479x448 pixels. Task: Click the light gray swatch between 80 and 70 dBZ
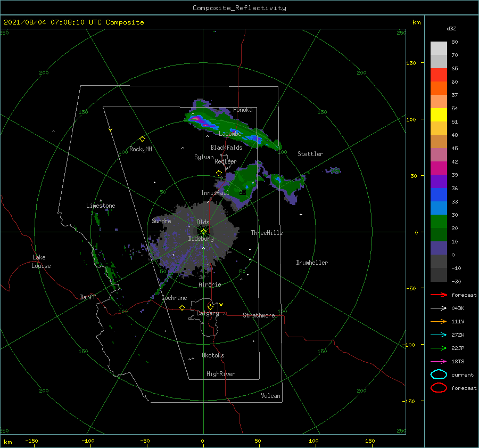[439, 48]
